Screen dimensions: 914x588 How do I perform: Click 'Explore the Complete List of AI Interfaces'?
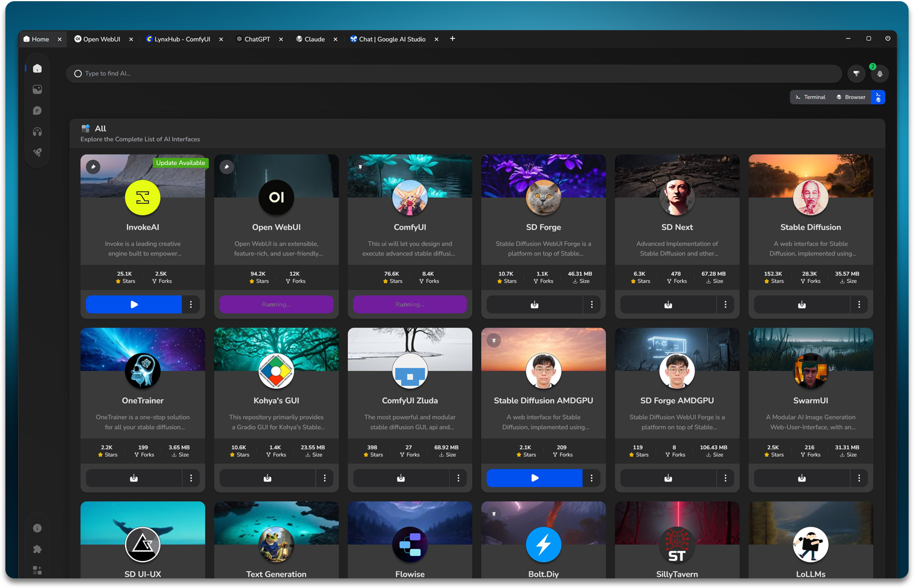coord(140,139)
